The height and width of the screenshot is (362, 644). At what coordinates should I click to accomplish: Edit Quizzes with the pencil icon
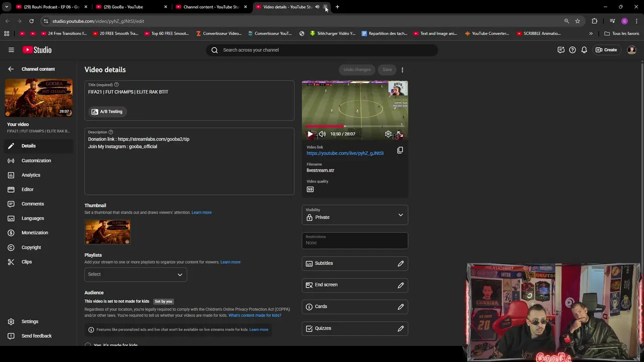point(400,328)
